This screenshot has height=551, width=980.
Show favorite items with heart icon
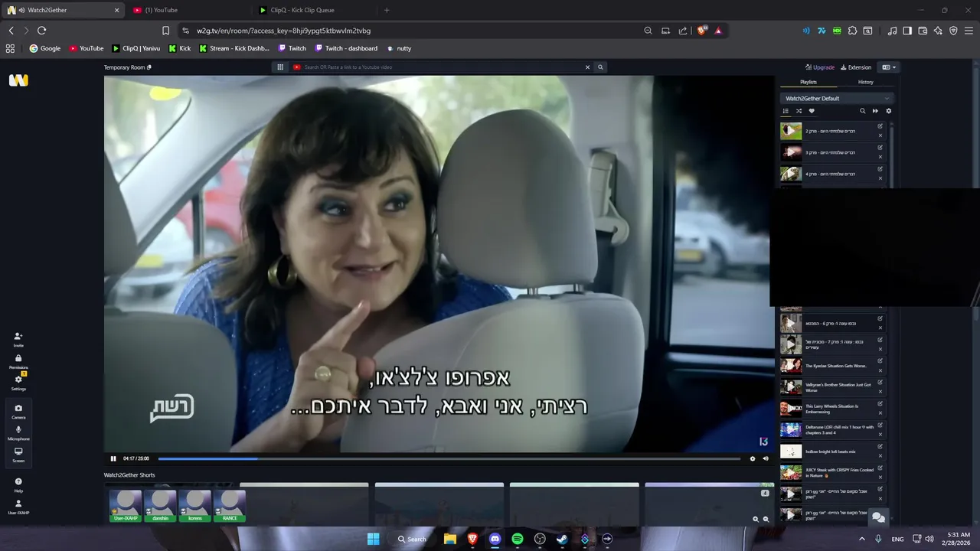coord(812,111)
